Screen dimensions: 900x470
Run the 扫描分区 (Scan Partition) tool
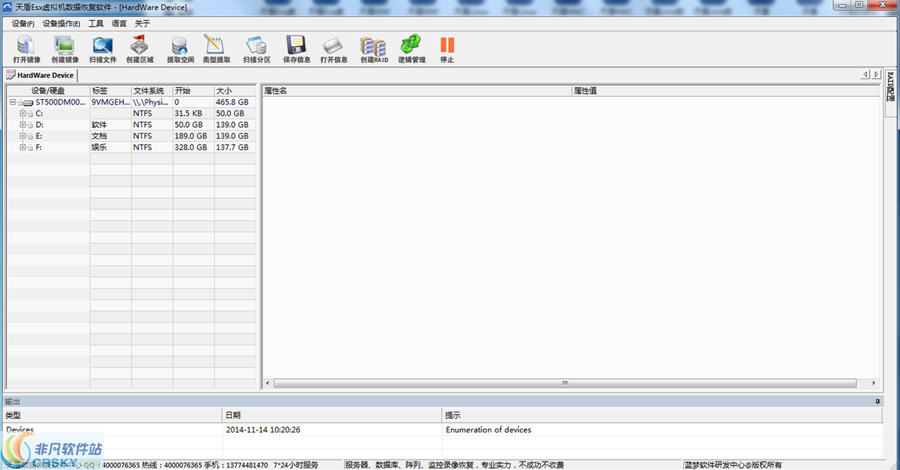[256, 46]
